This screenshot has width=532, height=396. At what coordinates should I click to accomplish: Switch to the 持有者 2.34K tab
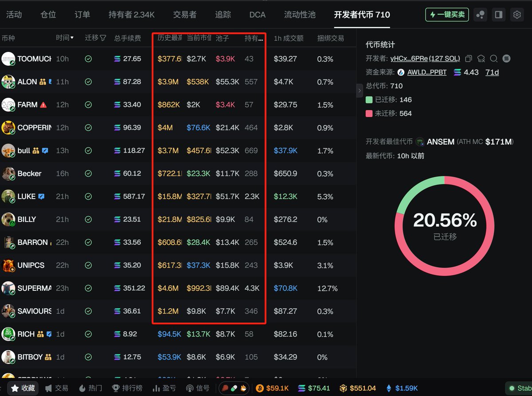click(x=132, y=15)
